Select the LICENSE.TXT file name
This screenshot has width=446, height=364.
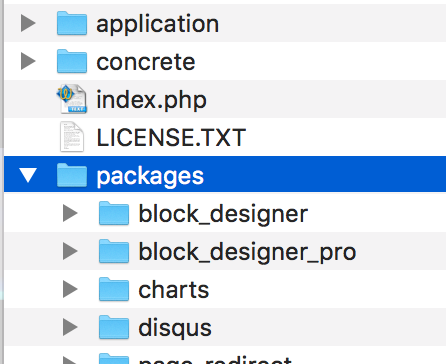point(171,137)
